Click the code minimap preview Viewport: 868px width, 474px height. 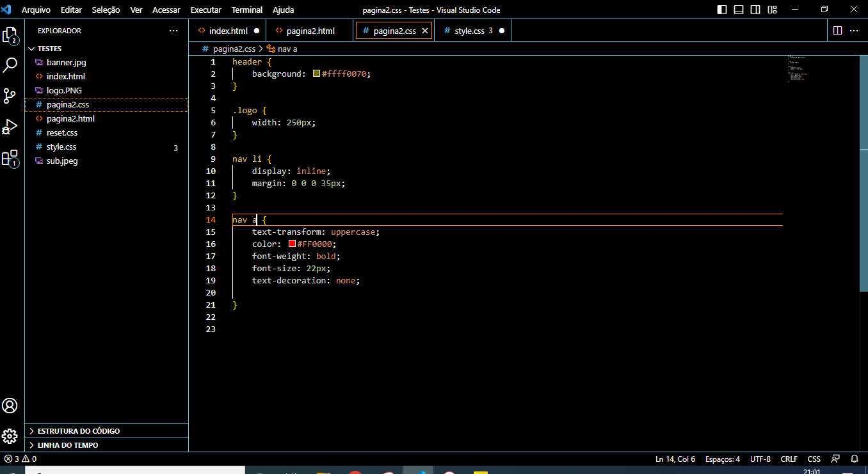click(x=798, y=69)
